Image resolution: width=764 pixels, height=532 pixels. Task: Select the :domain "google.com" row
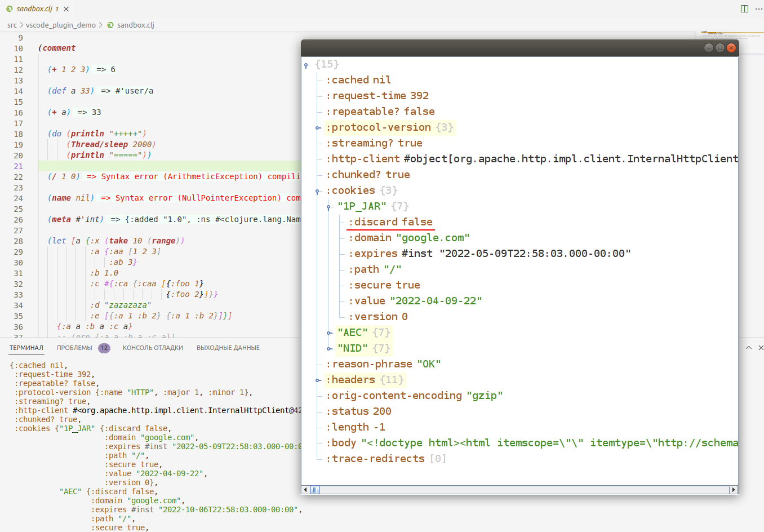tap(409, 238)
